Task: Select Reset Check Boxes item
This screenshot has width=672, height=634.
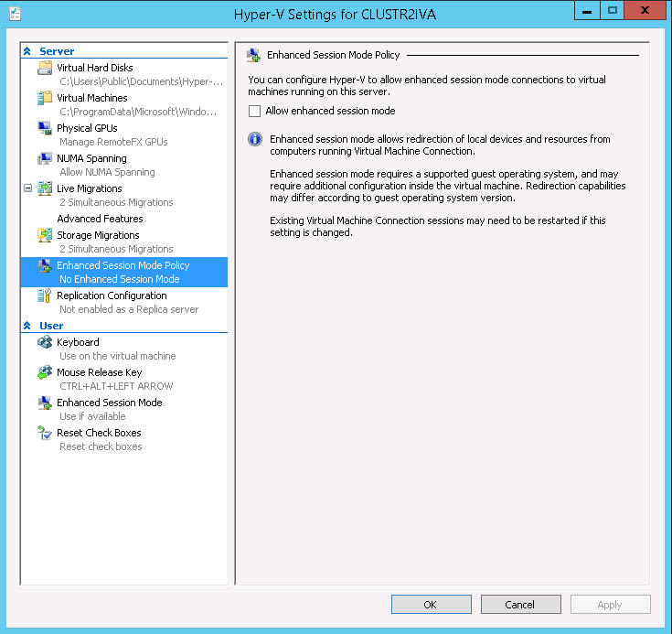Action: [x=99, y=433]
